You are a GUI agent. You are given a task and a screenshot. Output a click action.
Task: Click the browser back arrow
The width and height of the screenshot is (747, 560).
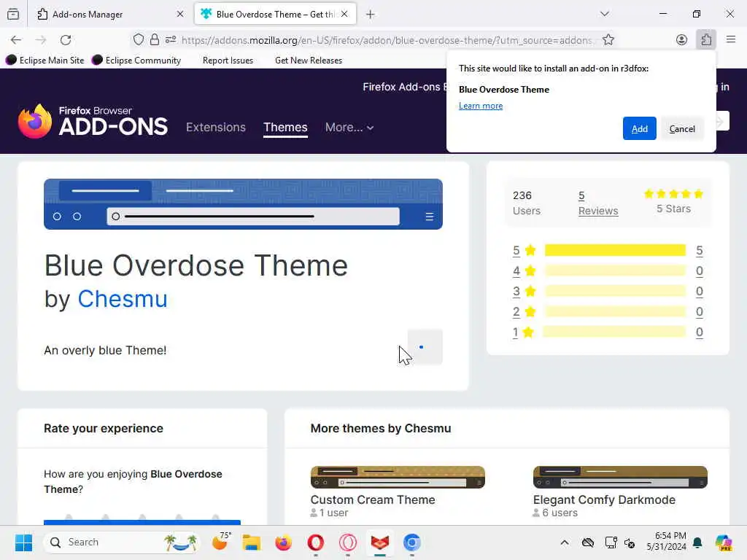(16, 40)
